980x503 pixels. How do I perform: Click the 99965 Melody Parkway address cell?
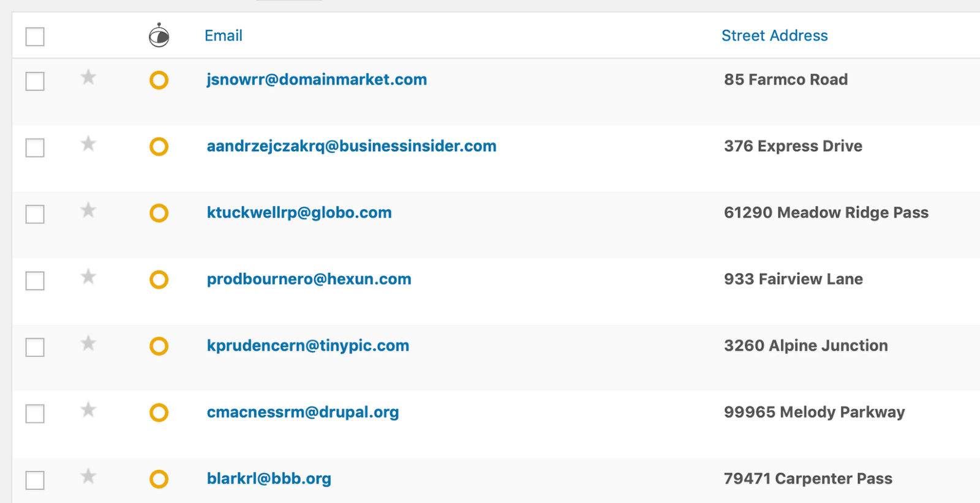(x=814, y=412)
